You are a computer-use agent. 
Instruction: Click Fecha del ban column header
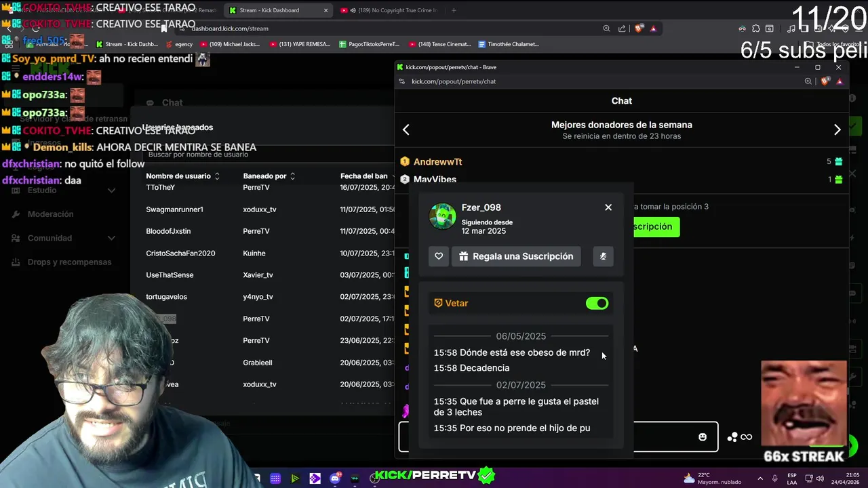(x=365, y=176)
